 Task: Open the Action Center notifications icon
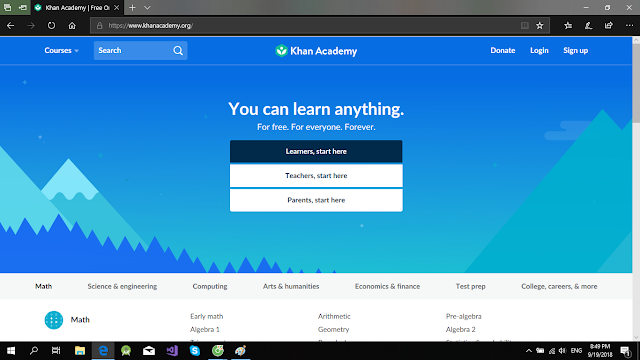(625, 351)
